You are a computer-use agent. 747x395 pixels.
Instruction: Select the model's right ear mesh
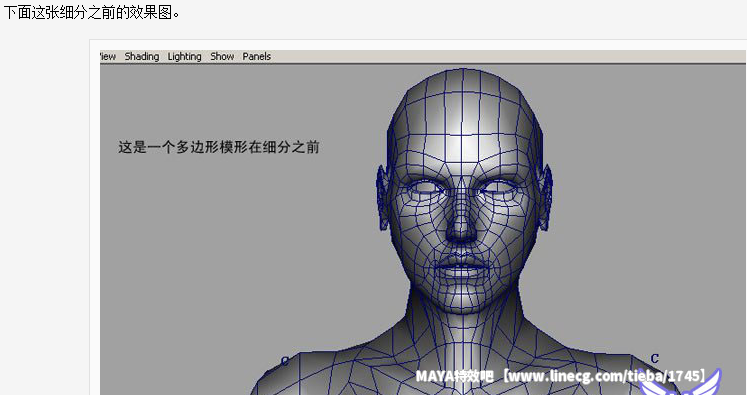pos(383,197)
